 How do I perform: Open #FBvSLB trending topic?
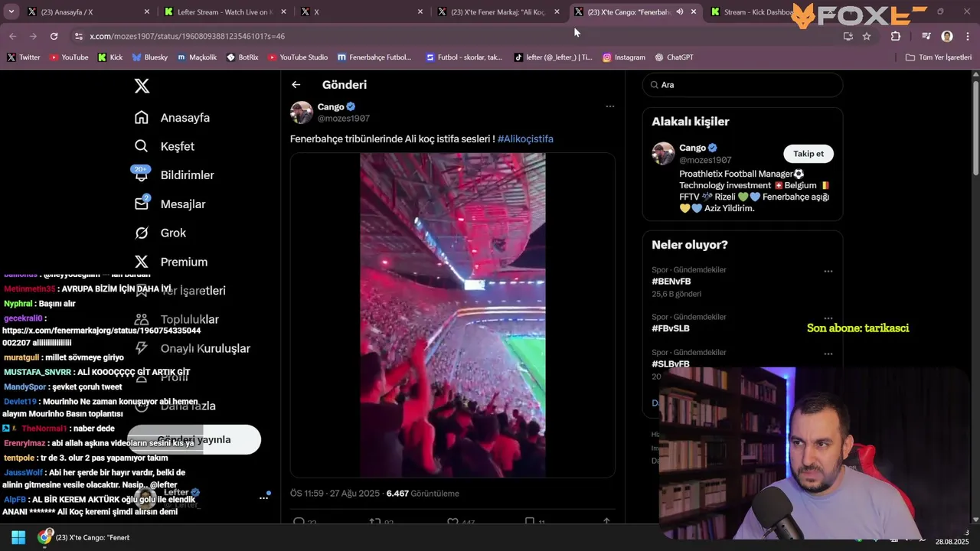[671, 328]
